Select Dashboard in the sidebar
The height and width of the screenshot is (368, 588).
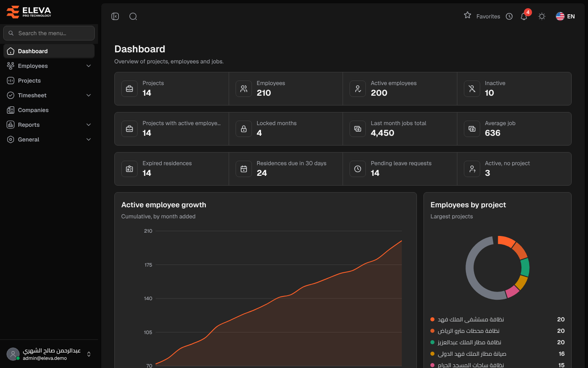point(49,51)
